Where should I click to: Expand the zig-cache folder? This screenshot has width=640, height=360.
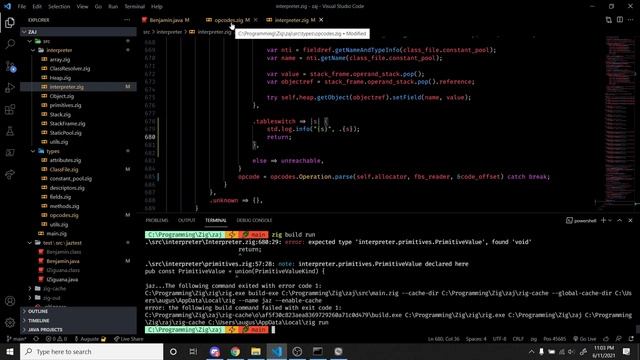pos(78,289)
